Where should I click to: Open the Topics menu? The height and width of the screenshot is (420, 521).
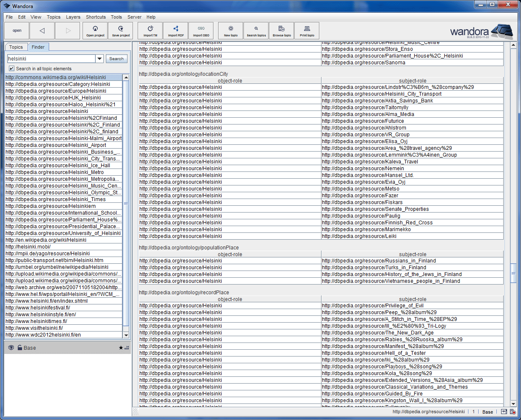pyautogui.click(x=53, y=17)
